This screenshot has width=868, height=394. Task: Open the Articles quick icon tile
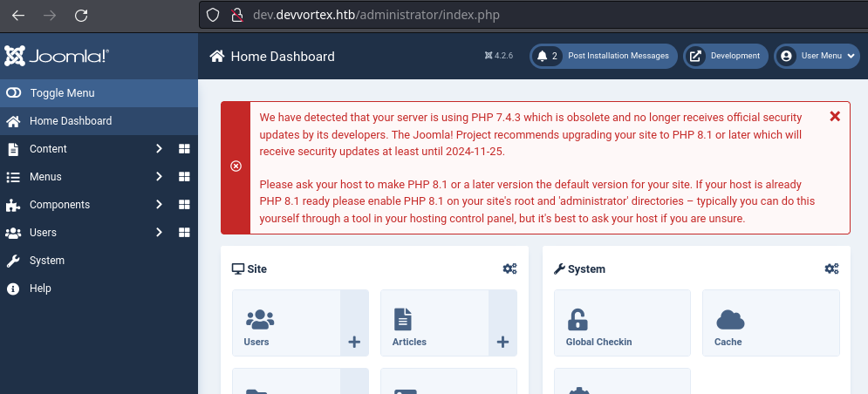click(x=434, y=323)
